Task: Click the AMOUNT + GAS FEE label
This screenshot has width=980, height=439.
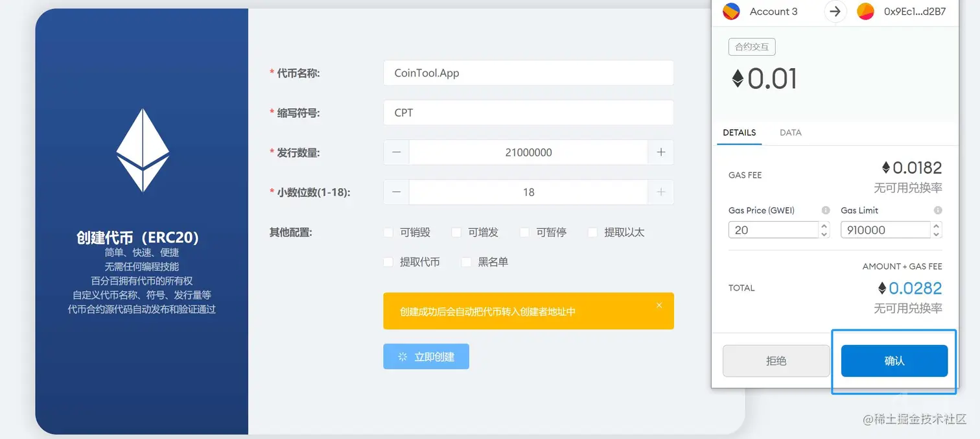Action: point(902,267)
